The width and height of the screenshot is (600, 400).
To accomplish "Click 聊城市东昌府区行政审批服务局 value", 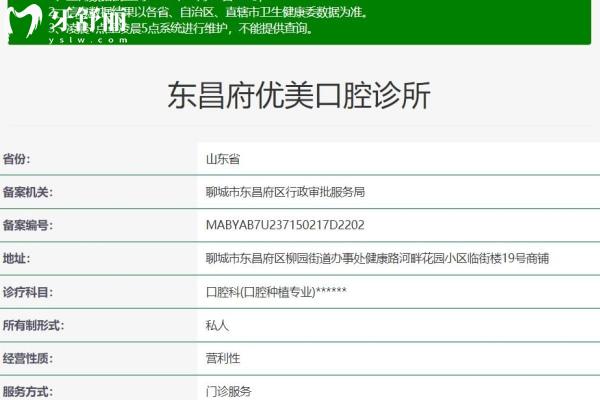I will (285, 192).
